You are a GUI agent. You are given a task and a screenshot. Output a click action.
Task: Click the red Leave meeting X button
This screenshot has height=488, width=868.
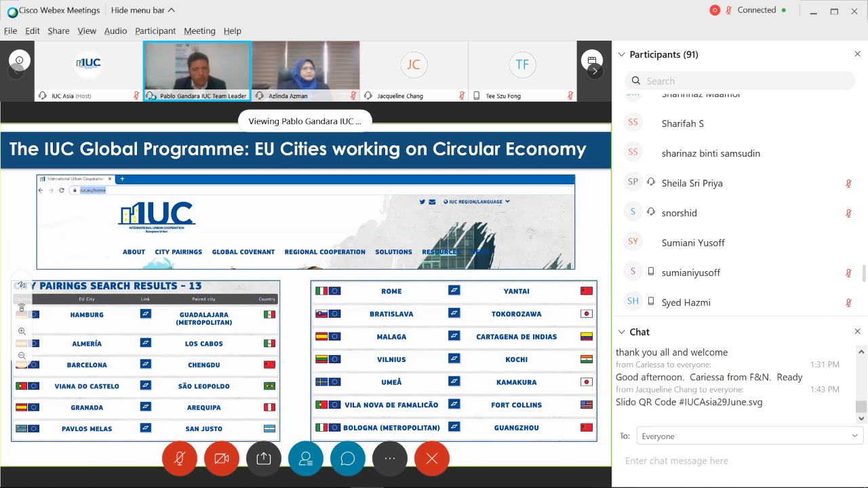click(432, 459)
